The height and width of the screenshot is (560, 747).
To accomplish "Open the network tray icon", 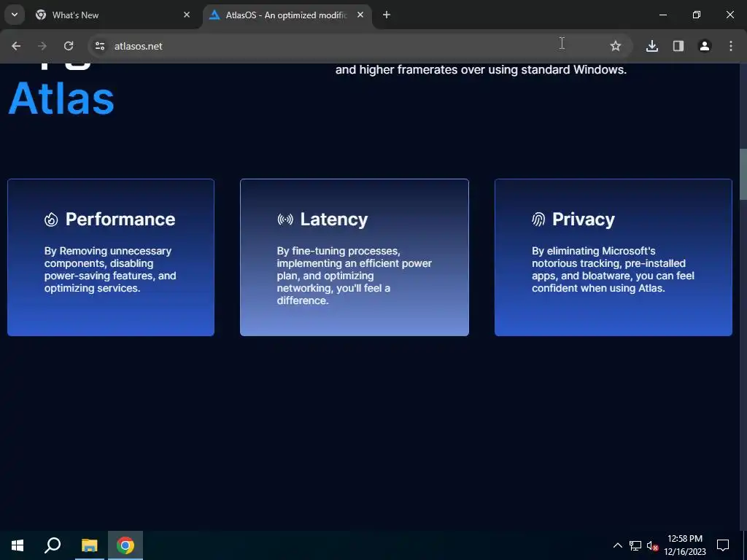I will pos(635,545).
